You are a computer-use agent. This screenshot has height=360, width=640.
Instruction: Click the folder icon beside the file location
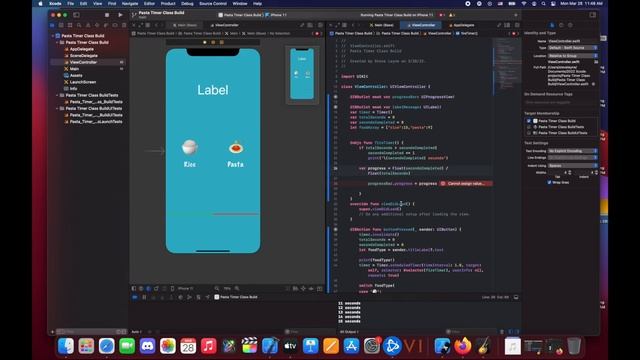pyautogui.click(x=596, y=62)
